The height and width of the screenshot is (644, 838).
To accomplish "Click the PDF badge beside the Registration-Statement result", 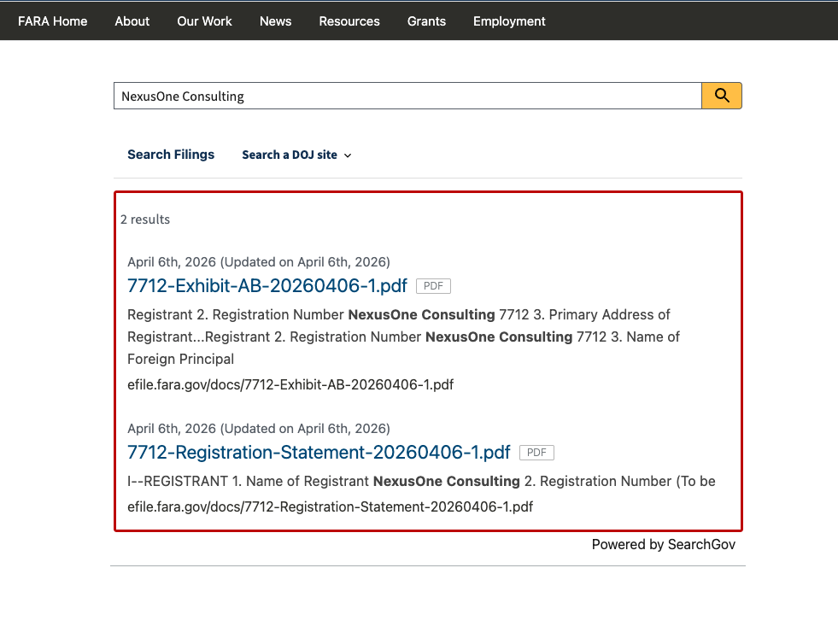I will click(536, 453).
